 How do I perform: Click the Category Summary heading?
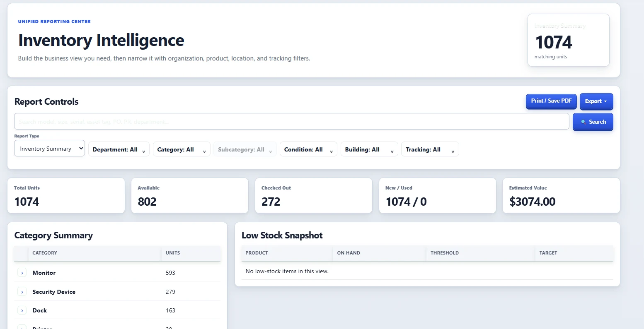click(53, 235)
